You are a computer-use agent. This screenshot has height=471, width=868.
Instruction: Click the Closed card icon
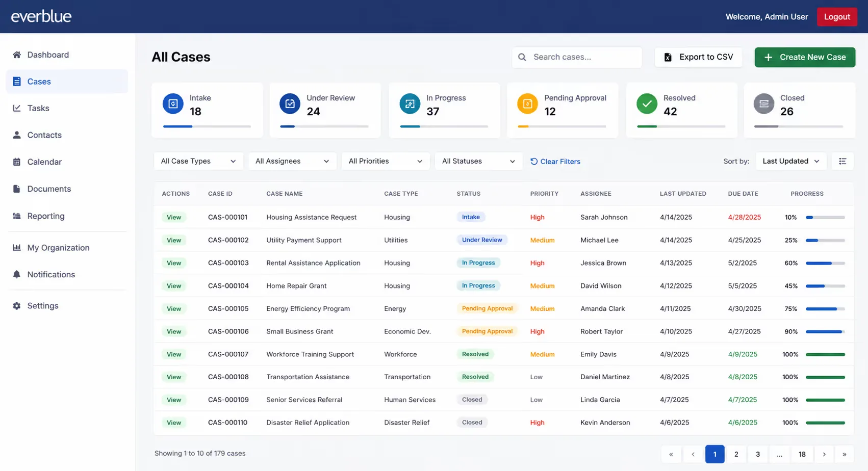(x=764, y=104)
